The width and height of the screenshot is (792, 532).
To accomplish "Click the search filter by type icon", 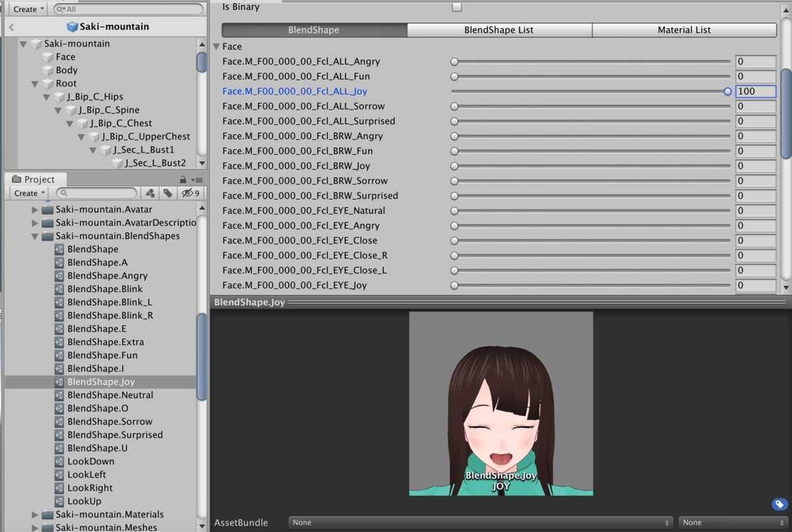I will (150, 193).
